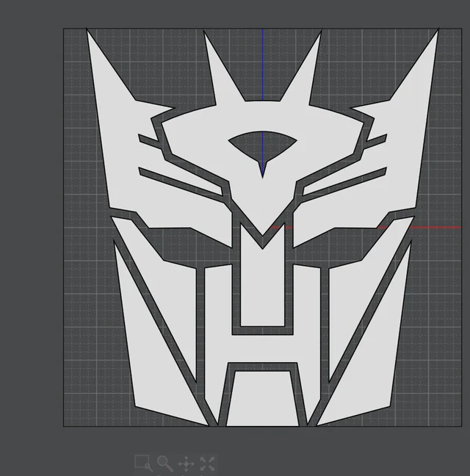
Task: Click the red horizontal axis line
Action: tap(441, 227)
